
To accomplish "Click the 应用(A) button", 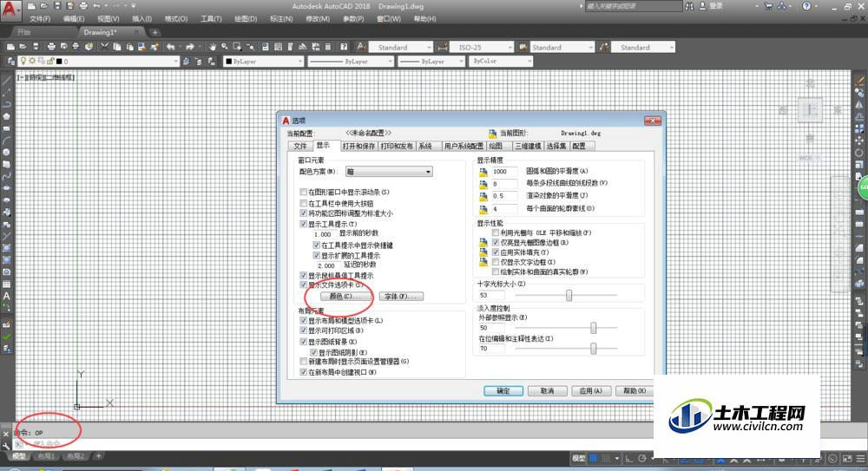I will click(590, 390).
